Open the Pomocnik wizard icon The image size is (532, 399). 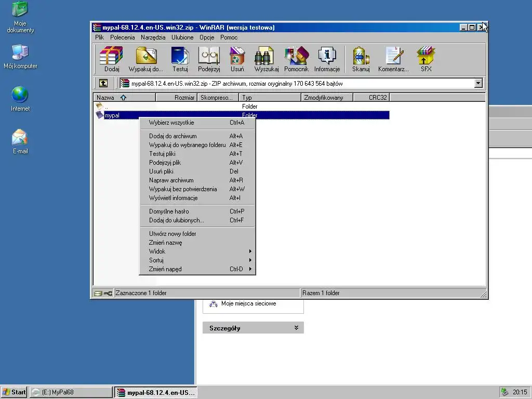point(296,59)
